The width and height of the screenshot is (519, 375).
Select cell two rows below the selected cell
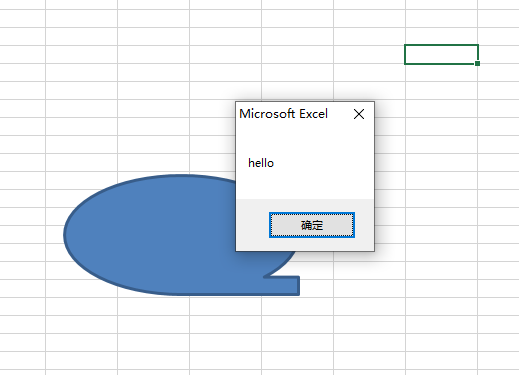point(441,90)
